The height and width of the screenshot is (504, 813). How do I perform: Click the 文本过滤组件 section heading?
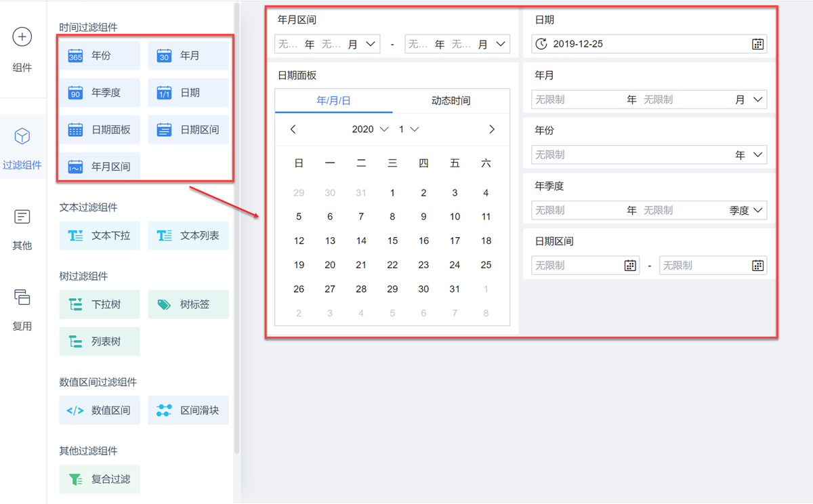coord(88,207)
